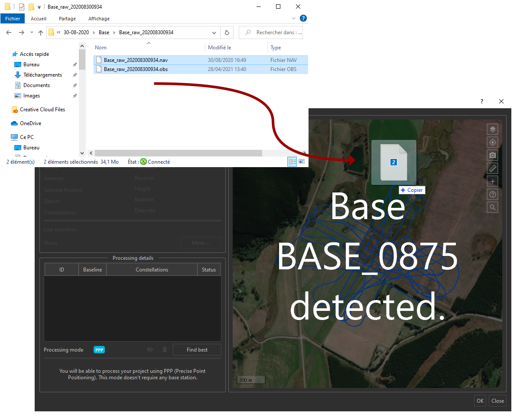This screenshot has width=520, height=420.
Task: Click the trash icon beside Find best
Action: click(164, 349)
